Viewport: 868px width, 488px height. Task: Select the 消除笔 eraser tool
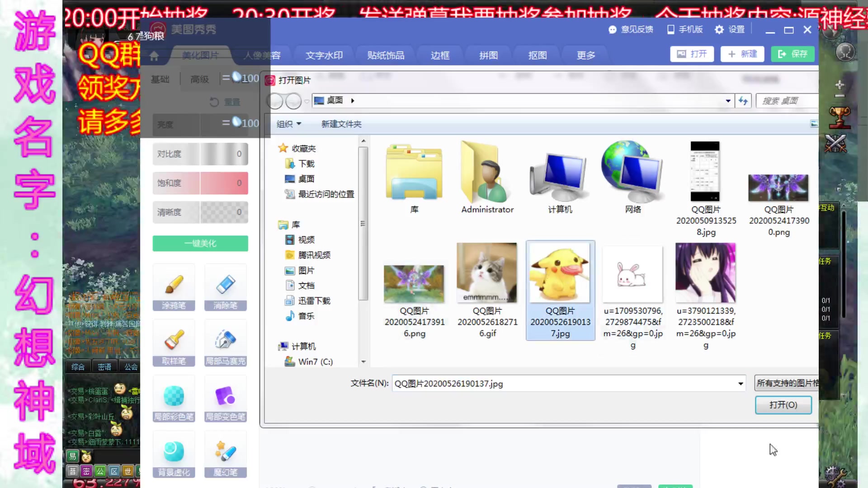tap(225, 287)
